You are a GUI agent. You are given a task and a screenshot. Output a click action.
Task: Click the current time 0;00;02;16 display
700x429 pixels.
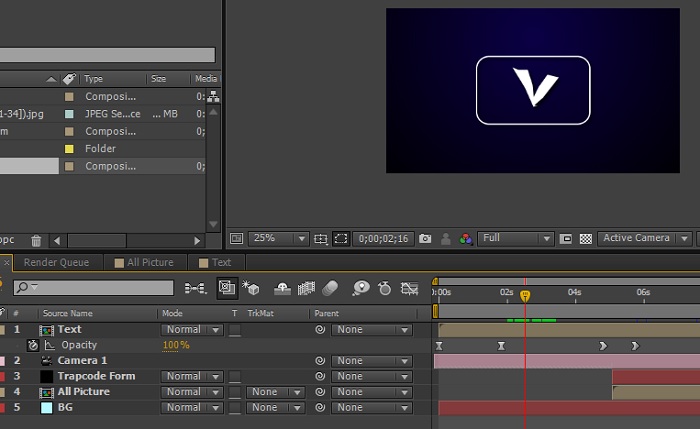point(383,239)
